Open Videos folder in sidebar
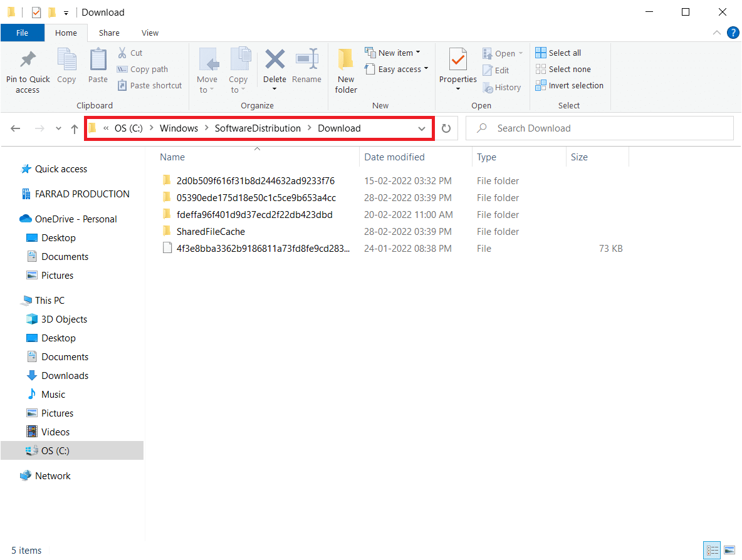 point(55,432)
